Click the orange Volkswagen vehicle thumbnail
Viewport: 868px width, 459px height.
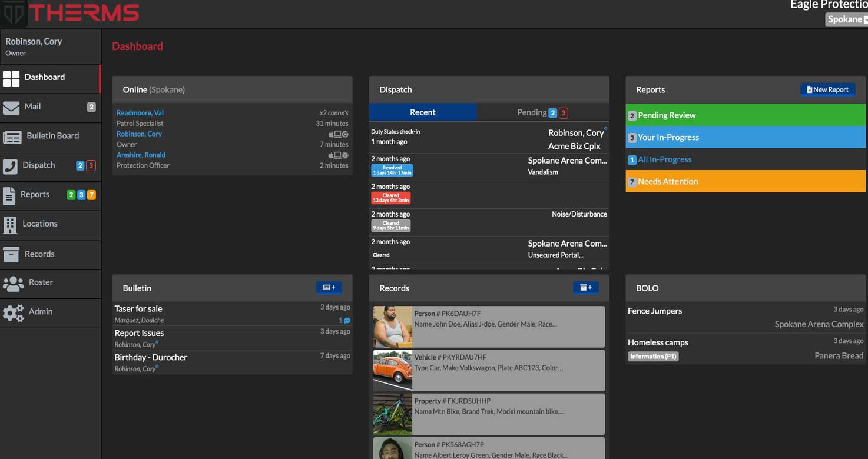(392, 370)
